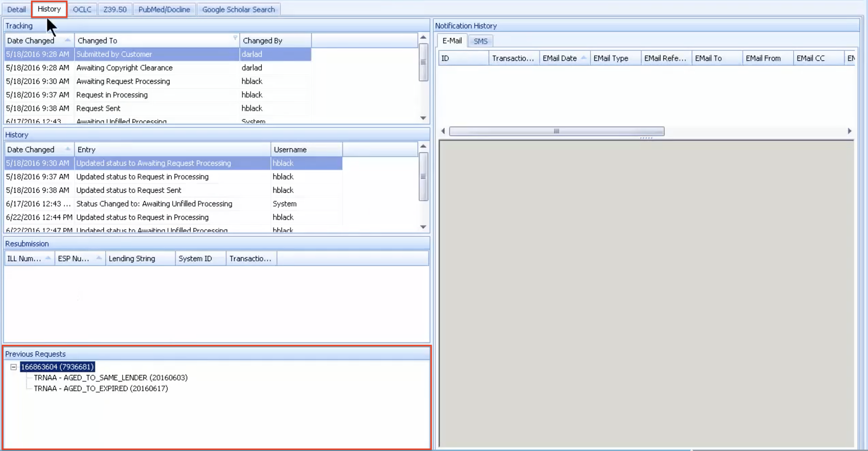The width and height of the screenshot is (868, 451).
Task: Click the E-Mail grid scroll right arrow
Action: (x=849, y=131)
